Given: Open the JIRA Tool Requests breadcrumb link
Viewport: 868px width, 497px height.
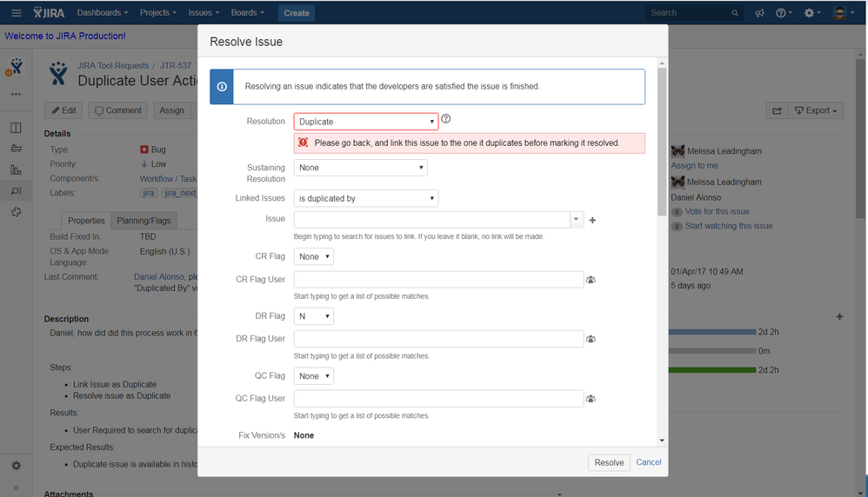Looking at the screenshot, I should [113, 65].
